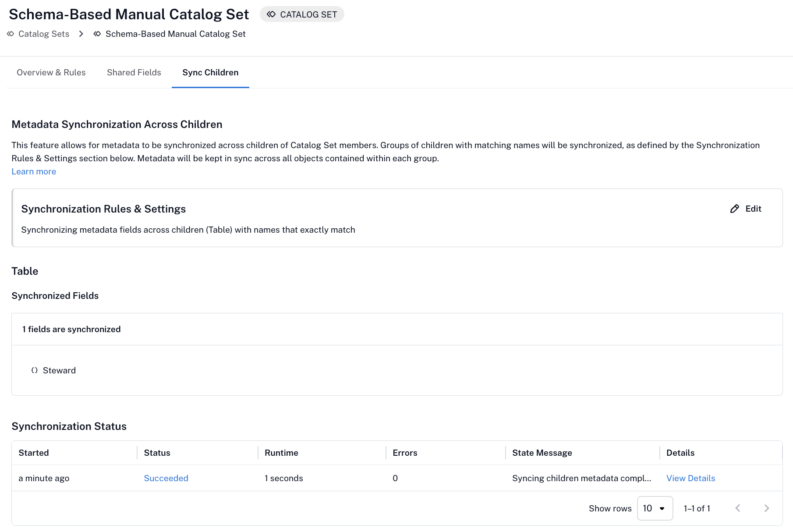
Task: Open the Learn more link
Action: [x=34, y=171]
